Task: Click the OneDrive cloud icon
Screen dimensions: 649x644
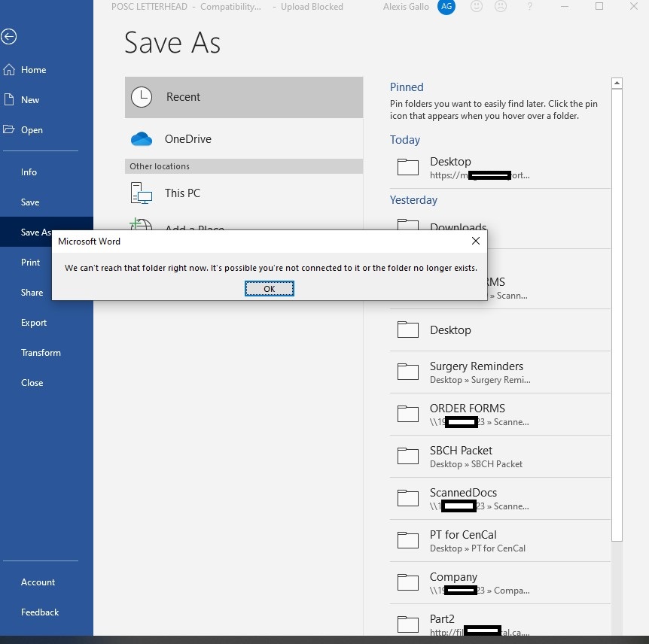Action: [x=142, y=139]
